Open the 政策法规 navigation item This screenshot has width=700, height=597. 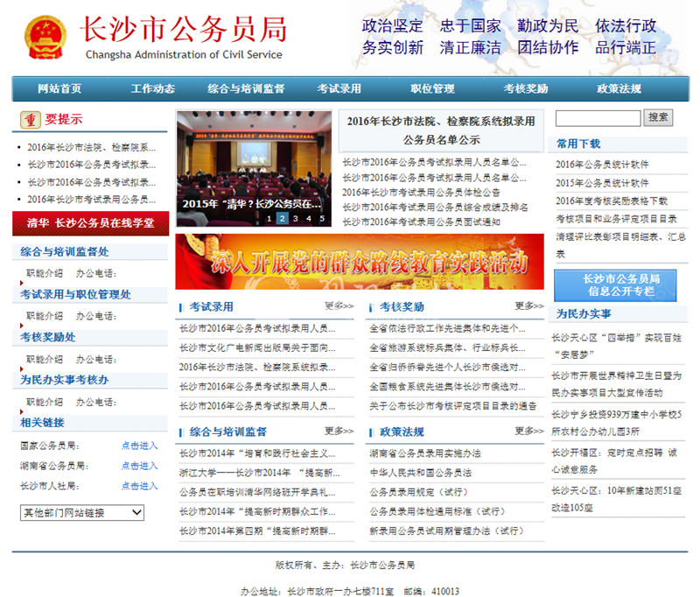tap(619, 89)
